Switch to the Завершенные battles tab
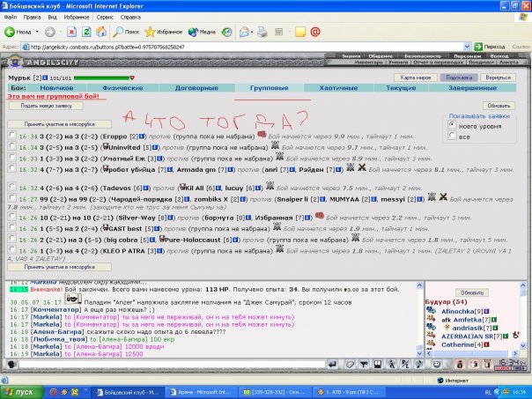Screen dimensions: 532x399 click(472, 88)
